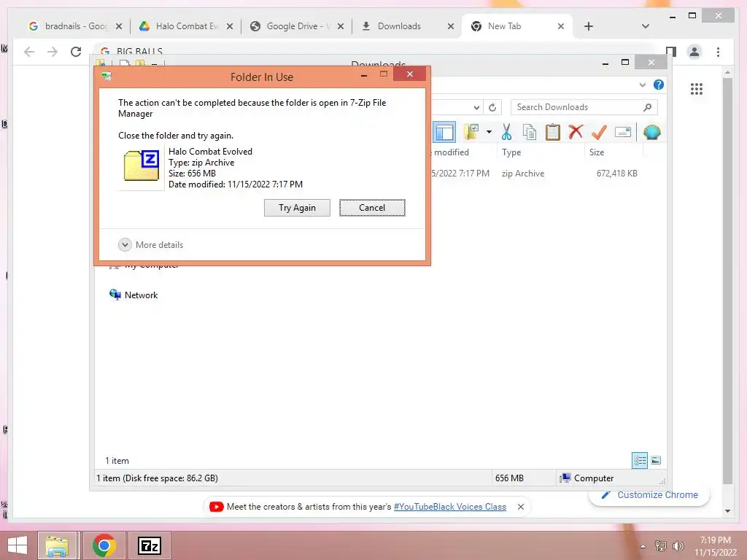Open File Explorer from taskbar
This screenshot has height=560, width=747.
pos(57,545)
